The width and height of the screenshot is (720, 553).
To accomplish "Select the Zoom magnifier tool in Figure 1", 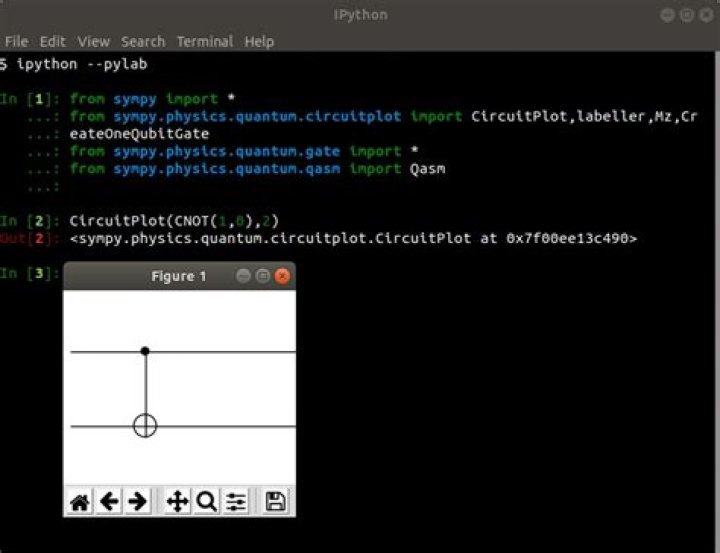I will click(207, 502).
